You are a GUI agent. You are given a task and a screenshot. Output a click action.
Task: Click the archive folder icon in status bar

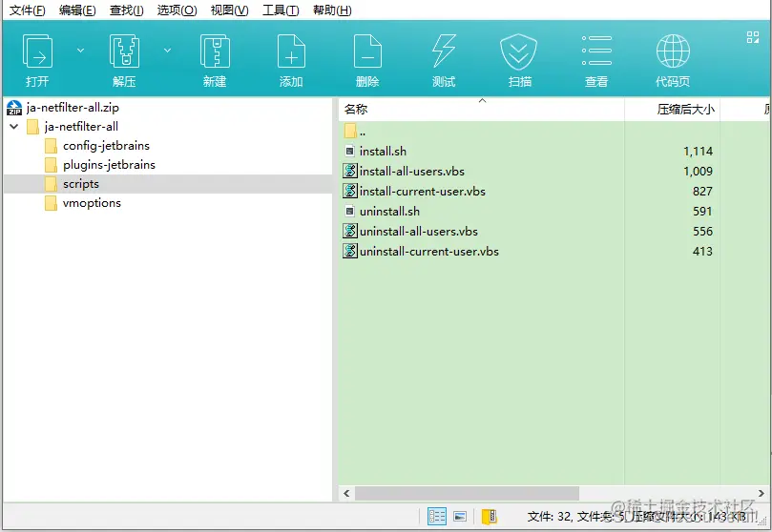pos(489,516)
